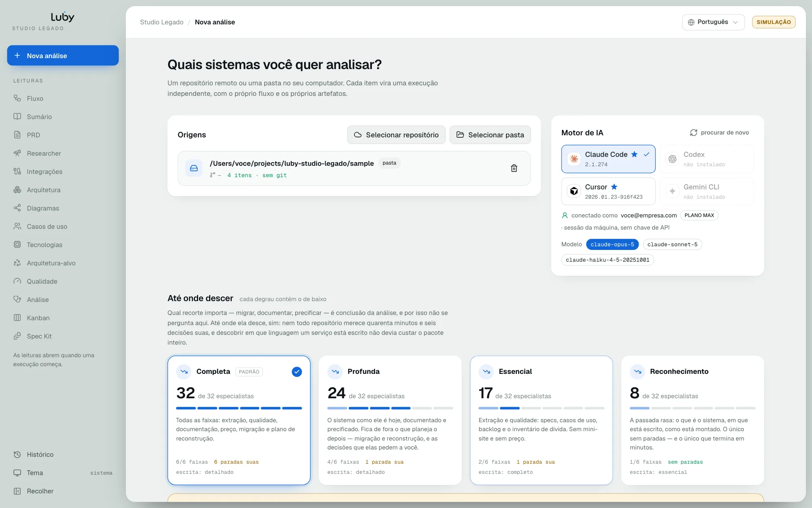Click the Recolher sidebar collapse icon

tap(17, 491)
